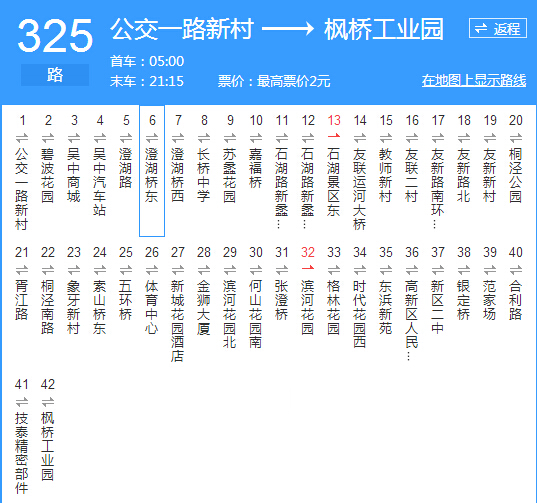Viewport: 537px width, 503px height.
Task: Click red one-way arrow under stop 13
Action: [x=334, y=136]
